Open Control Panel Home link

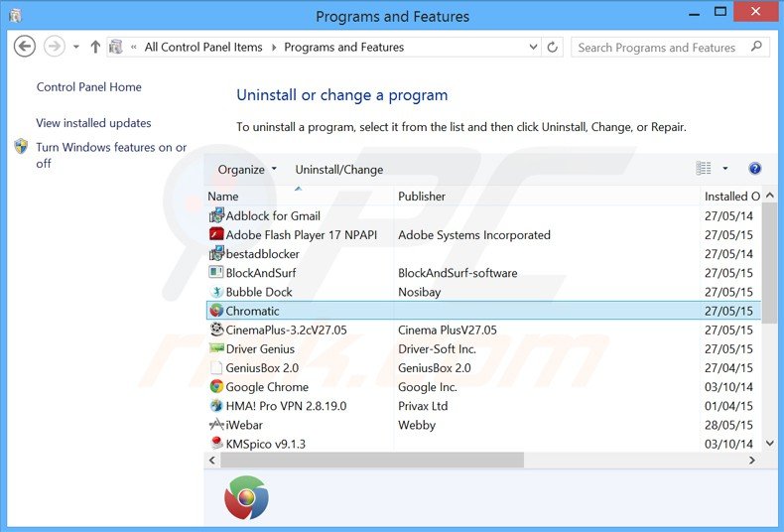(x=89, y=87)
